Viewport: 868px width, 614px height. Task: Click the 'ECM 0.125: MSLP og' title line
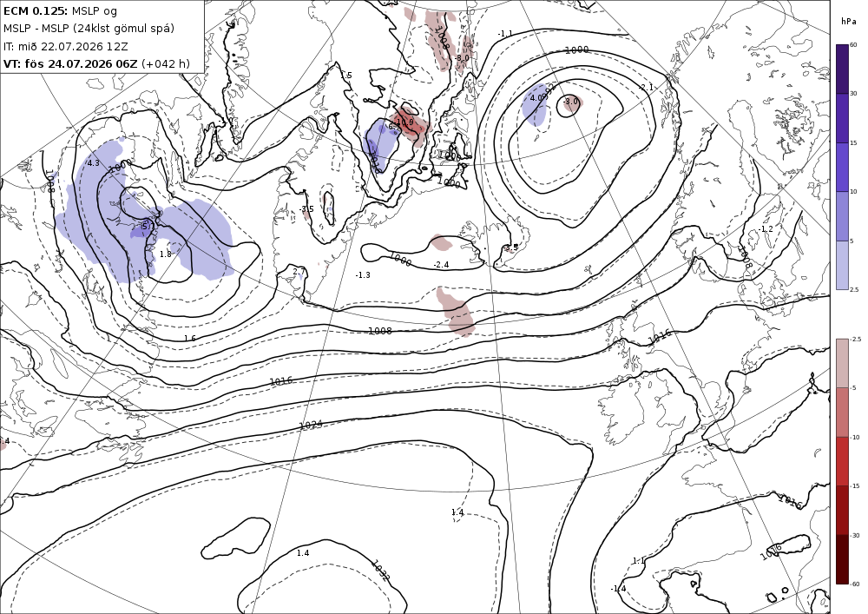pos(60,11)
